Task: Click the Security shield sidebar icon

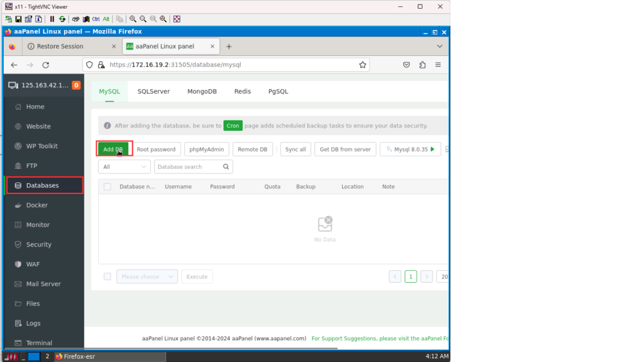Action: coord(18,244)
